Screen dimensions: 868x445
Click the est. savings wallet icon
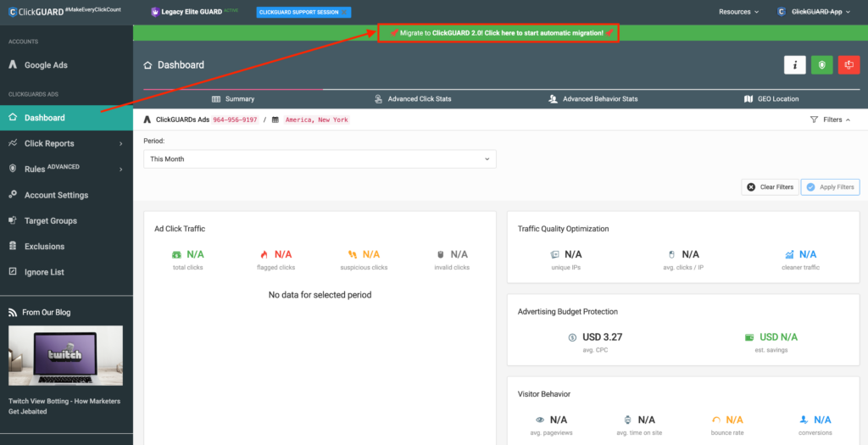[749, 337]
